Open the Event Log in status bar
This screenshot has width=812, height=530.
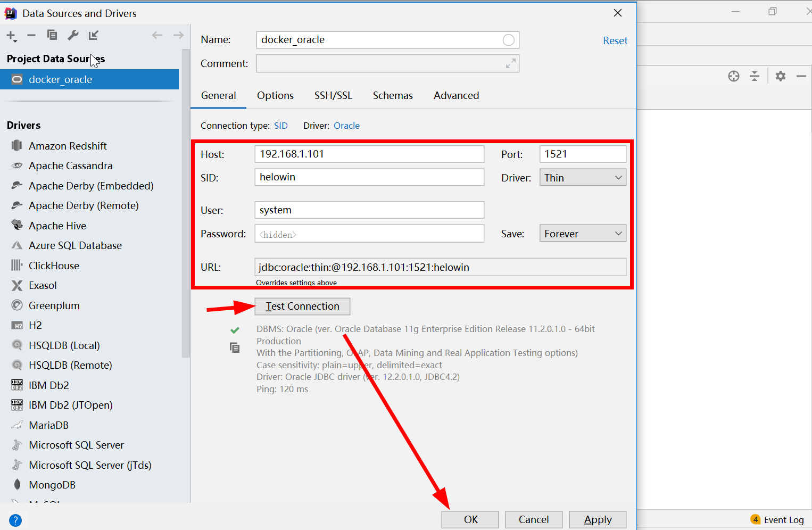coord(777,520)
